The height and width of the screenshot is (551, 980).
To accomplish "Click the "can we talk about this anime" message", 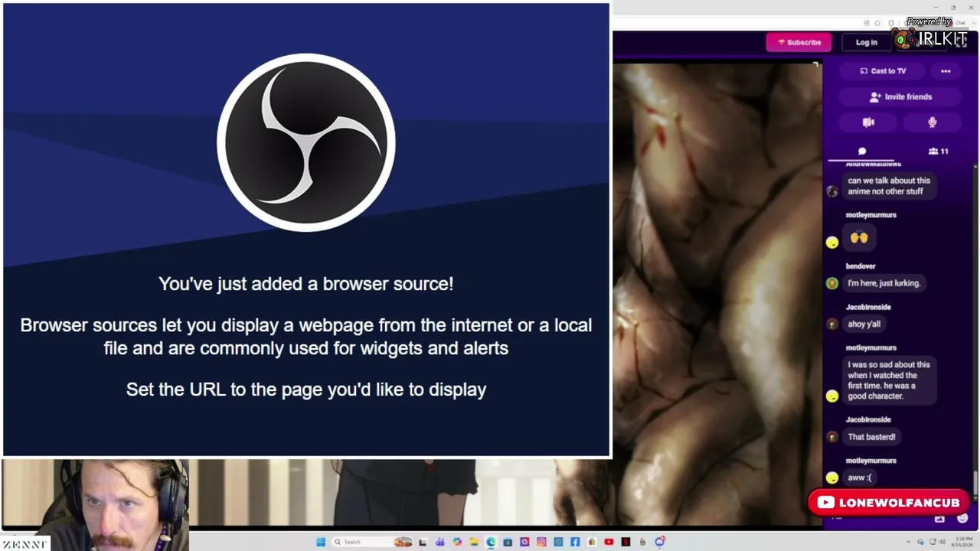I will click(x=889, y=186).
